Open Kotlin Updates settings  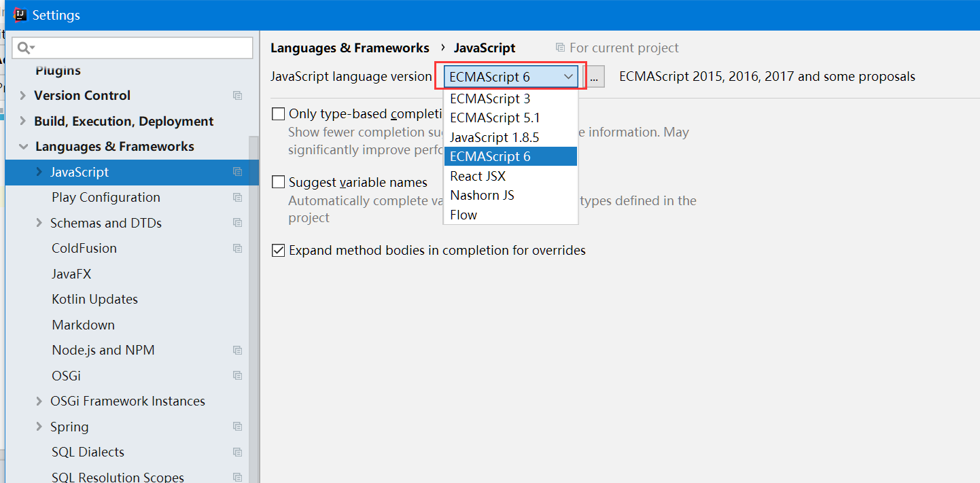[94, 300]
